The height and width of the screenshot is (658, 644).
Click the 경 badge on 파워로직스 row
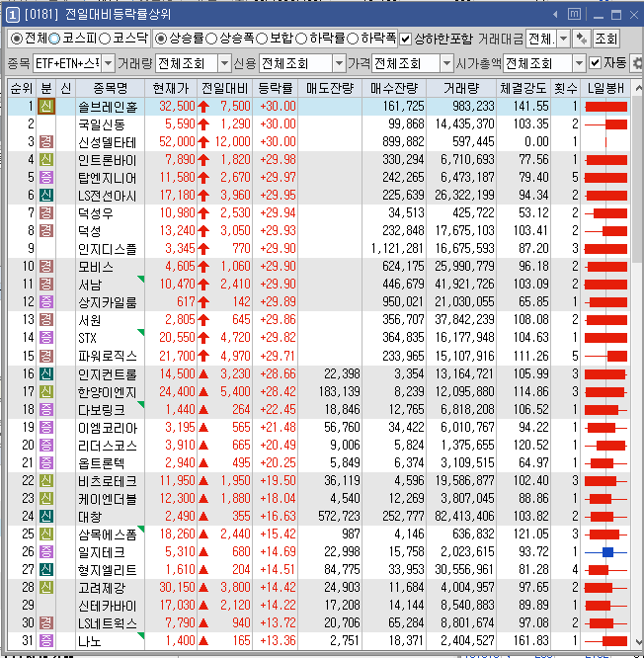pos(46,356)
